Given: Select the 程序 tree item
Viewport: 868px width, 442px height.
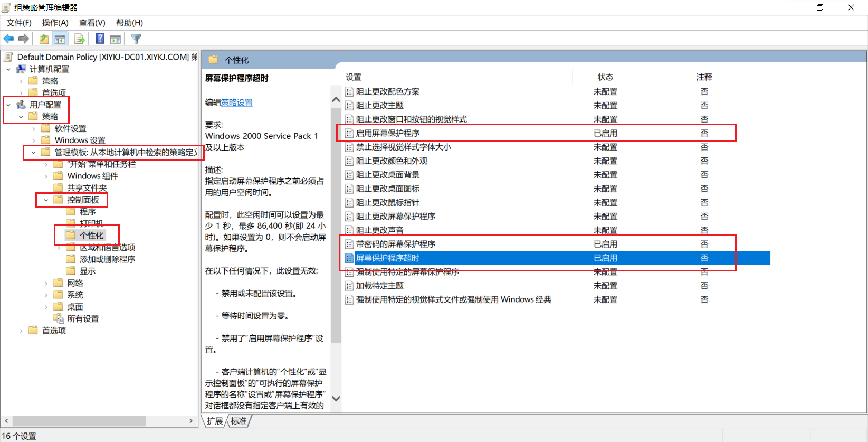Looking at the screenshot, I should click(88, 212).
